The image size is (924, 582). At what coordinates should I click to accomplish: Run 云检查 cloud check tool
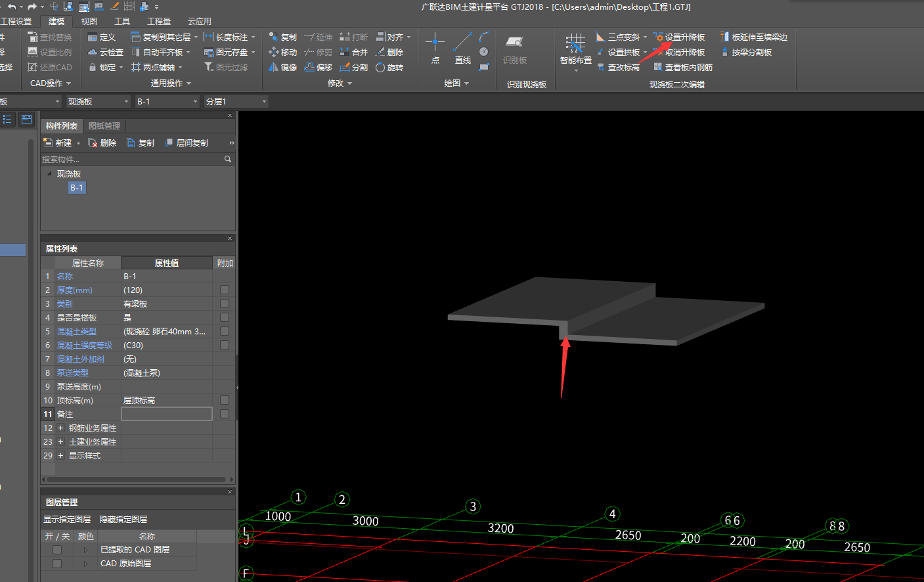click(106, 53)
